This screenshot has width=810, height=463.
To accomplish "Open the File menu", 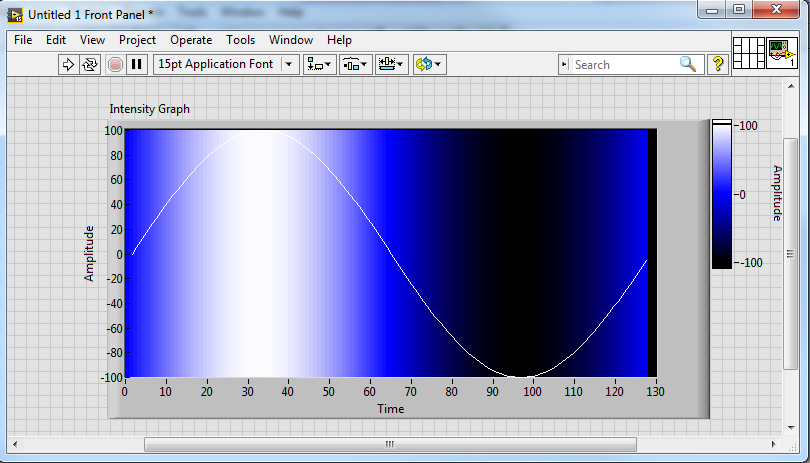I will coord(23,40).
